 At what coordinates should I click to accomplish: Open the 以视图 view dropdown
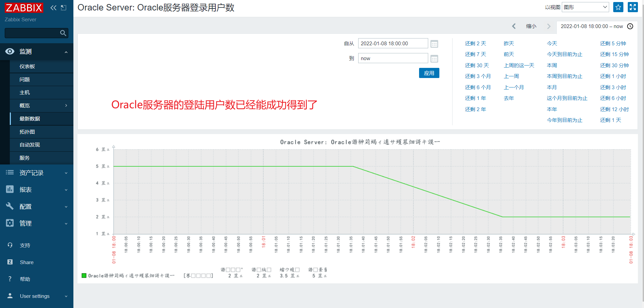pyautogui.click(x=585, y=7)
